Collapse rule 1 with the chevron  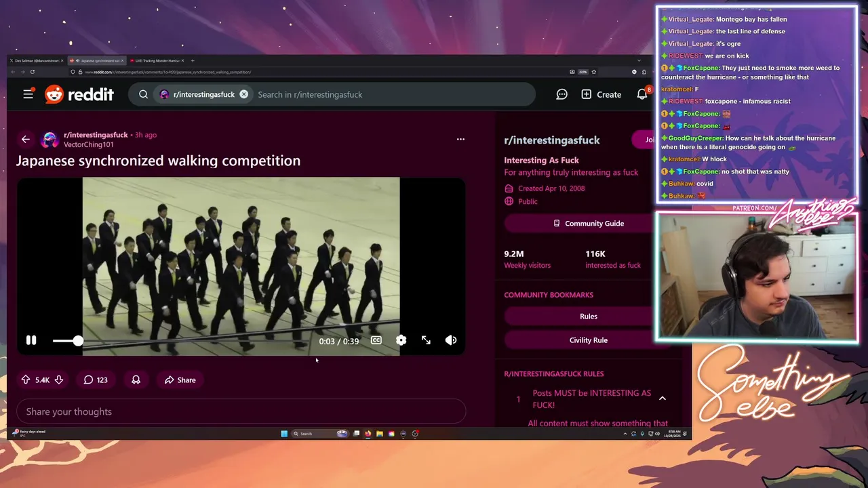point(663,399)
